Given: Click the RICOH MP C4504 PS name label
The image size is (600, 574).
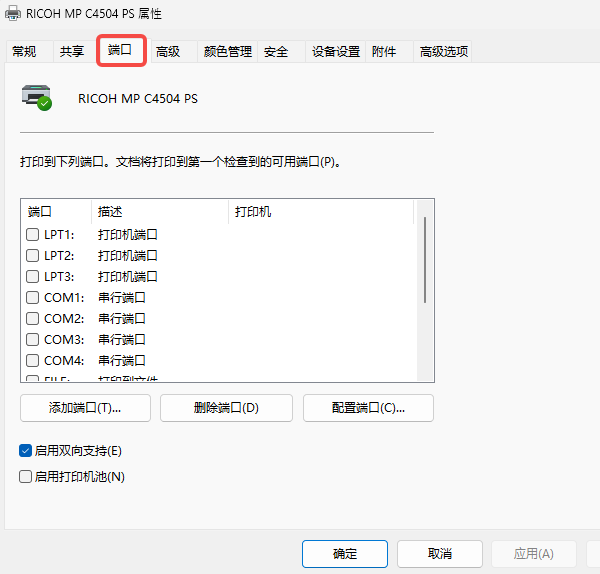Looking at the screenshot, I should coord(138,99).
